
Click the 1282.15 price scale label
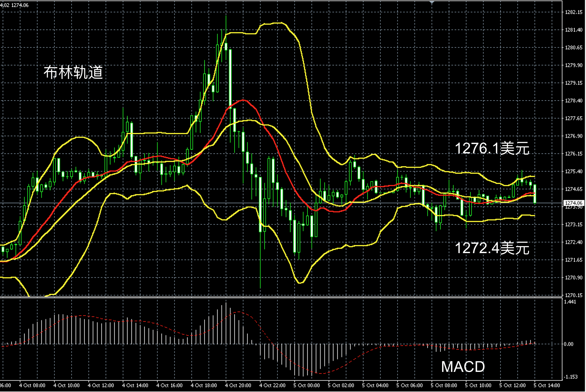574,12
